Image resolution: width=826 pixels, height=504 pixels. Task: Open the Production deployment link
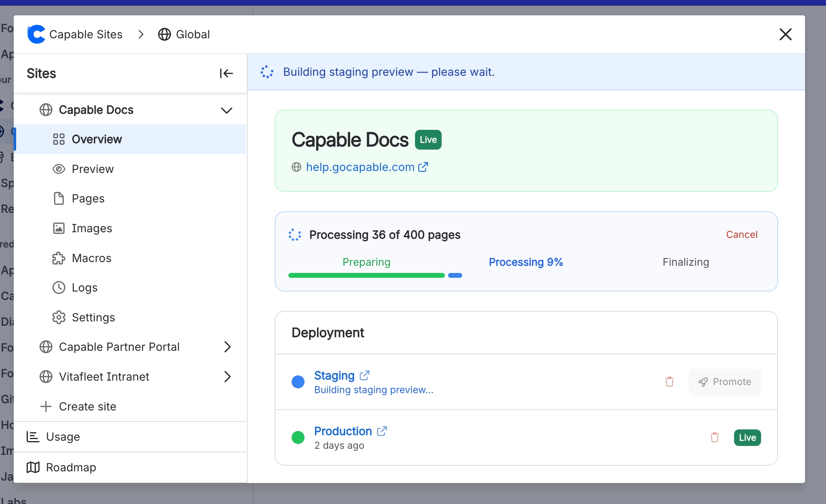click(343, 431)
